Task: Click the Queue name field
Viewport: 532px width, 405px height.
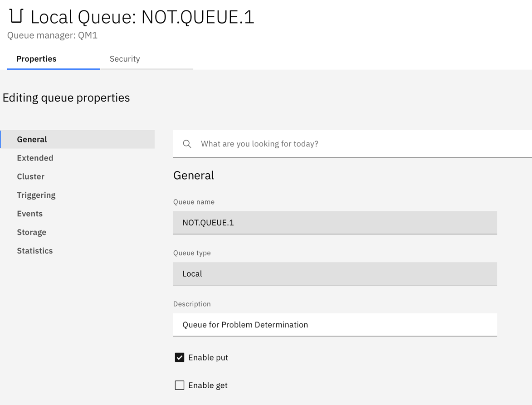Action: [x=335, y=223]
